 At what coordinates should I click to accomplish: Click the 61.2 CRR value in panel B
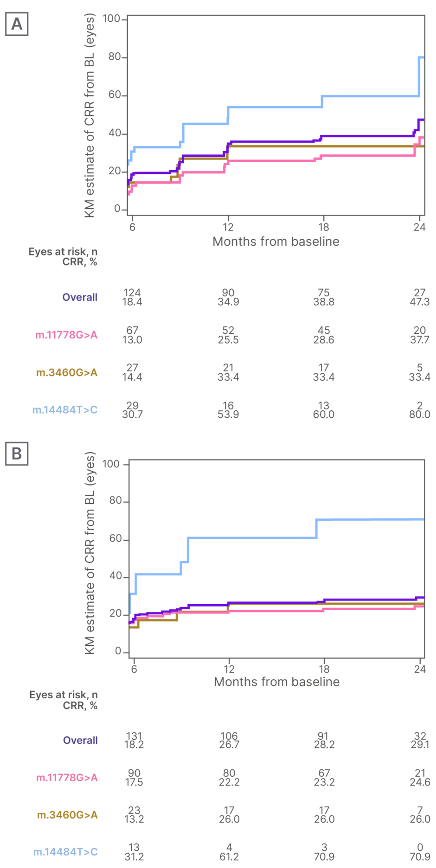tap(229, 856)
